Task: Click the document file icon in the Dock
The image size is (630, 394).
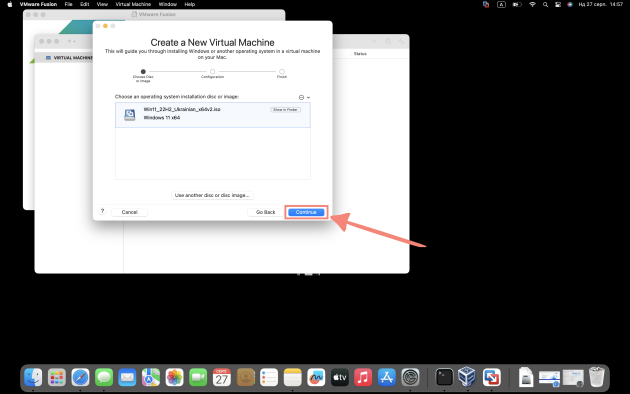Action: coord(526,377)
